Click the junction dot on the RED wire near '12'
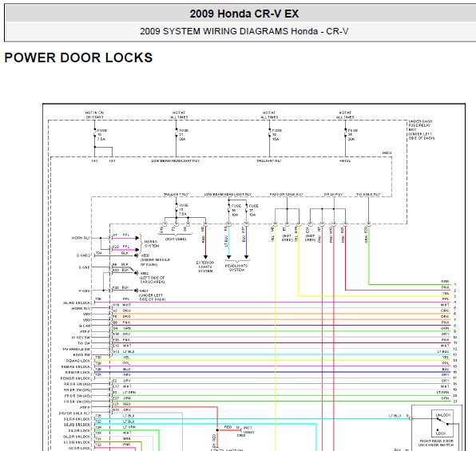 [217, 430]
